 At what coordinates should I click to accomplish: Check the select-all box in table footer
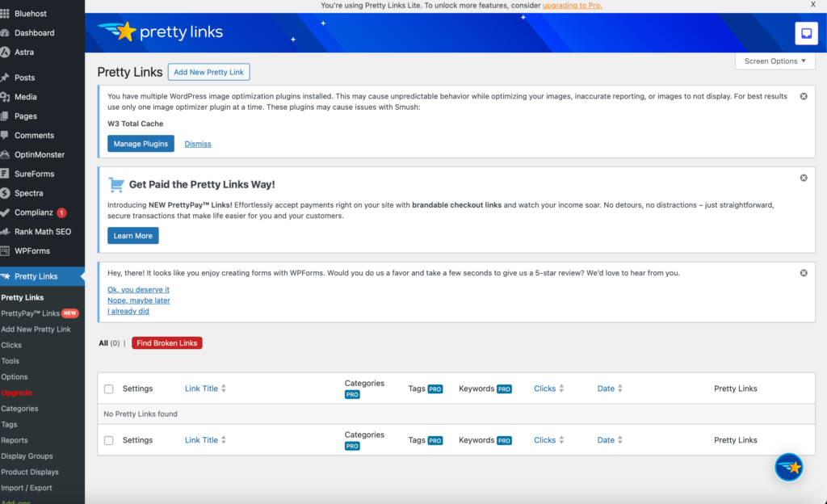(108, 439)
